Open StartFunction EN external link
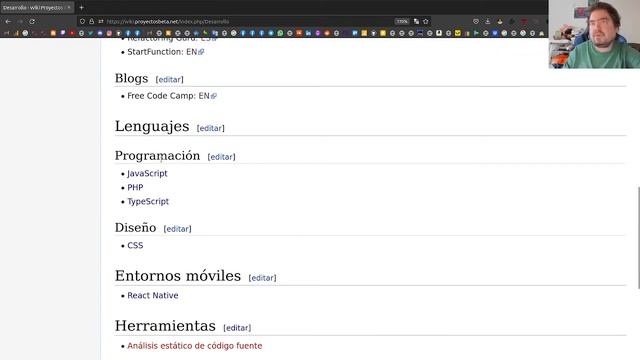This screenshot has width=640, height=360. tap(195, 52)
